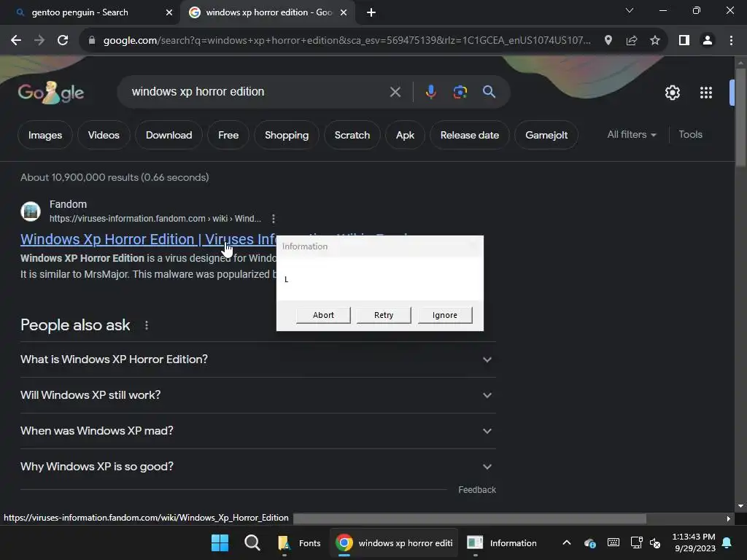Click the Fandom site favicon
This screenshot has width=747, height=560.
coord(31,211)
